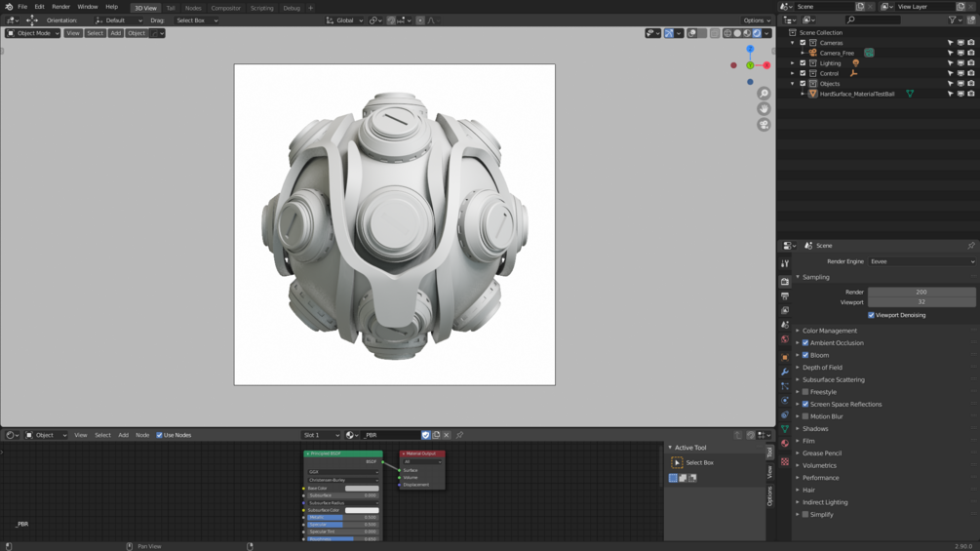This screenshot has width=980, height=551.
Task: Expand the Color Management panel
Action: tap(829, 331)
